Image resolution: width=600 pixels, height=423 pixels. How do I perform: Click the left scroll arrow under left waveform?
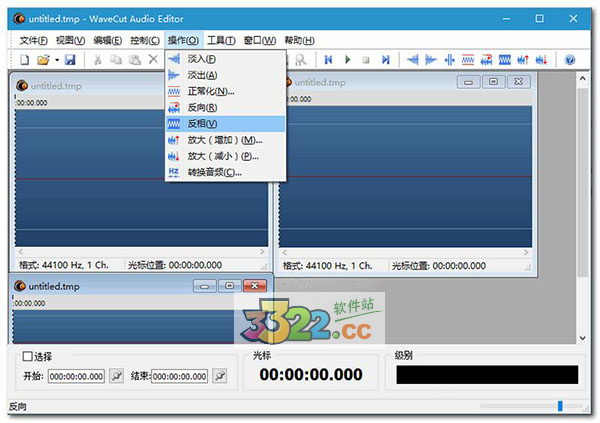(21, 252)
